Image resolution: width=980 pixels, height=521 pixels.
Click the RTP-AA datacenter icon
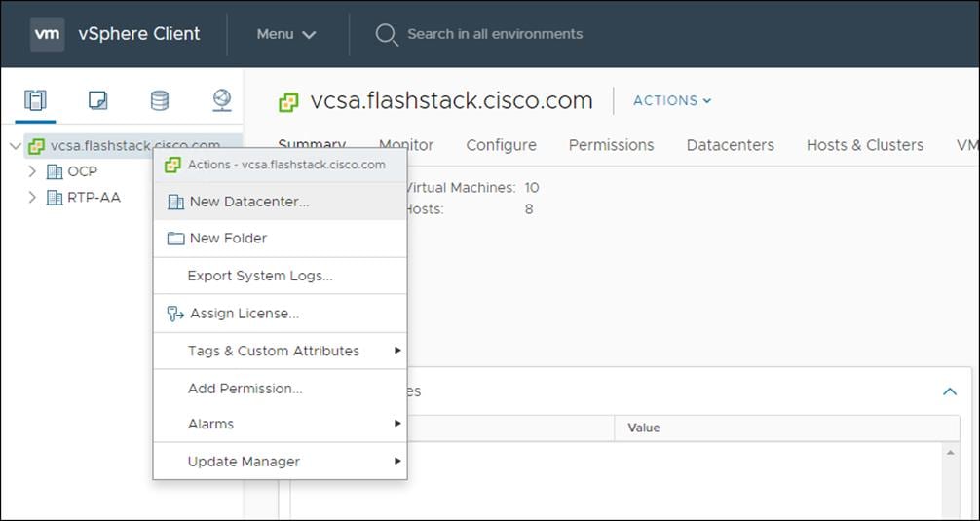[55, 198]
